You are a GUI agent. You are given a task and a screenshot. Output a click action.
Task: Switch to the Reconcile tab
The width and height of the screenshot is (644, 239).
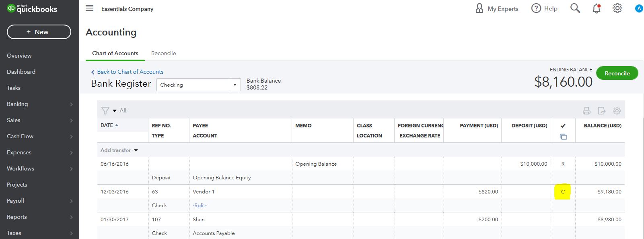coord(163,53)
